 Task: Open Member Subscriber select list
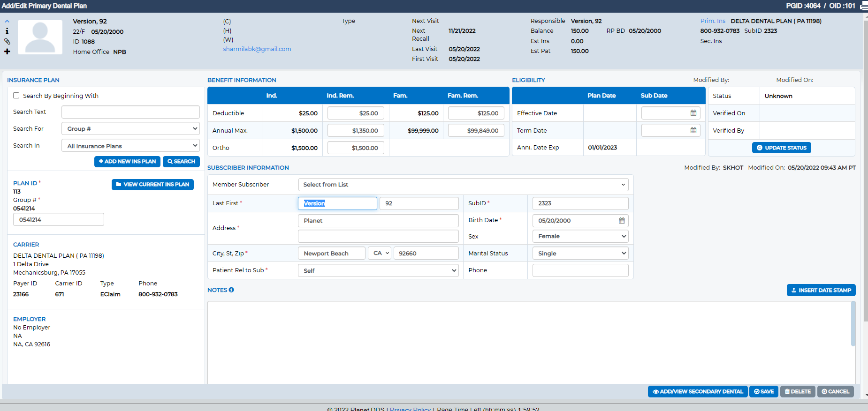[463, 185]
